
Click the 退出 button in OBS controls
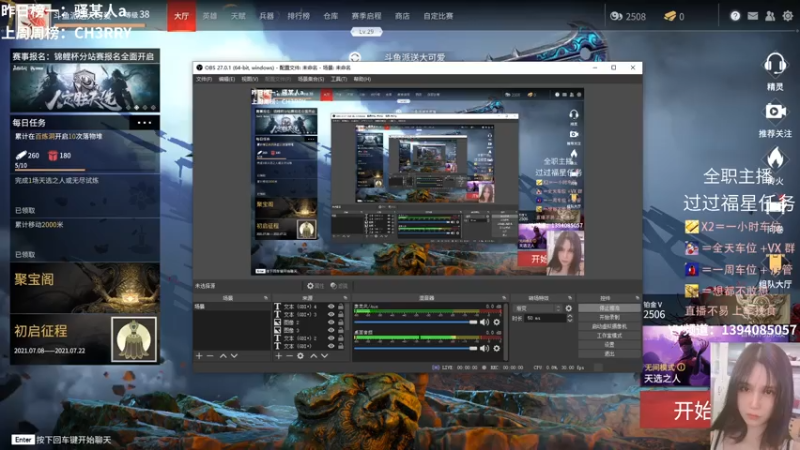(609, 353)
